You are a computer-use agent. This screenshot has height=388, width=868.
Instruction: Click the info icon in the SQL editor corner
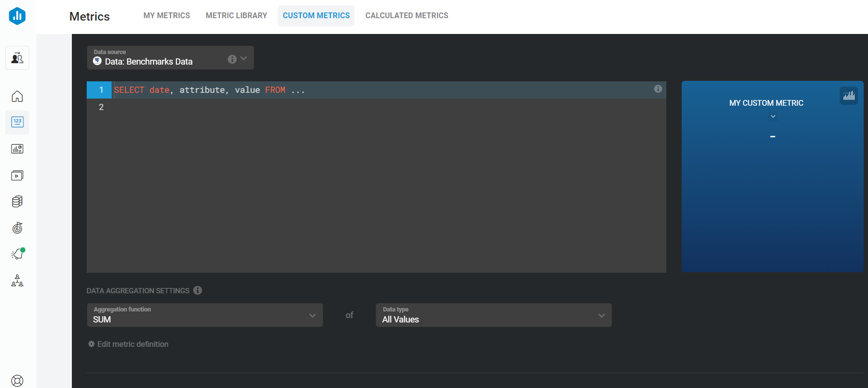[x=658, y=89]
